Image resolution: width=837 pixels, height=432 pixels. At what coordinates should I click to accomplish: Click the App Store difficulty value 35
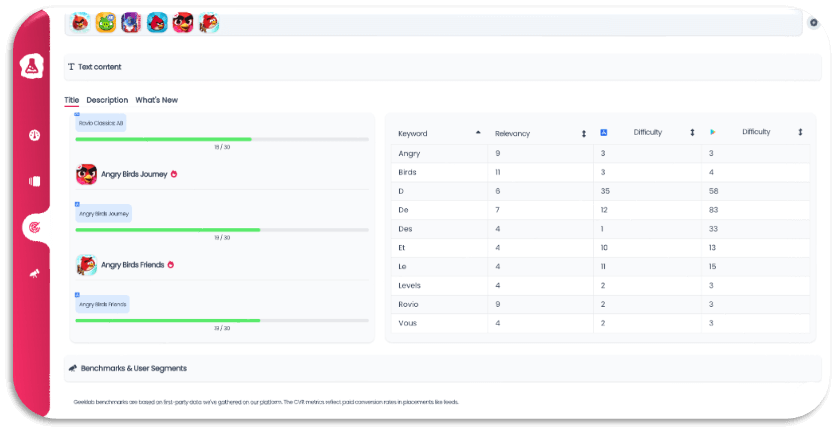click(605, 191)
